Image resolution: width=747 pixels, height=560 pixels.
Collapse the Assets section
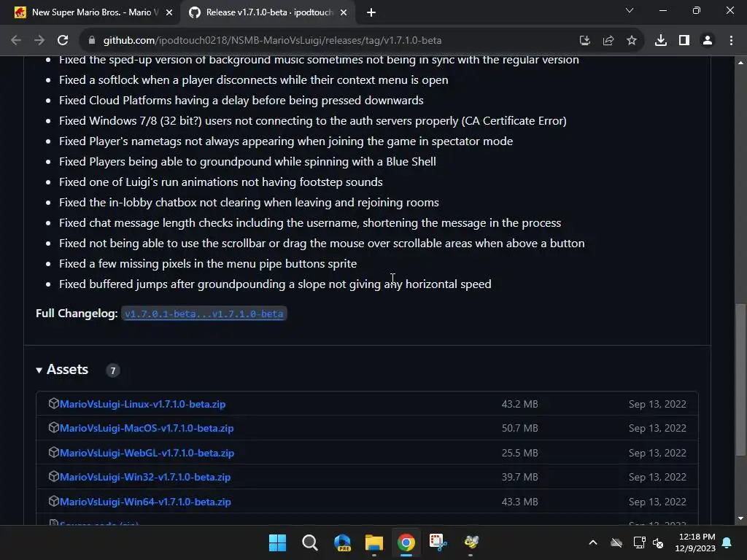click(x=63, y=370)
